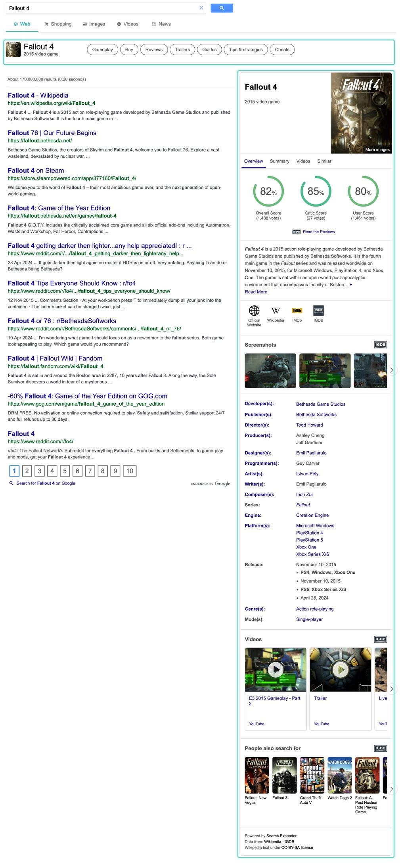This screenshot has height=868, width=402.
Task: Click the Tips & strategies pill button
Action: pos(246,50)
